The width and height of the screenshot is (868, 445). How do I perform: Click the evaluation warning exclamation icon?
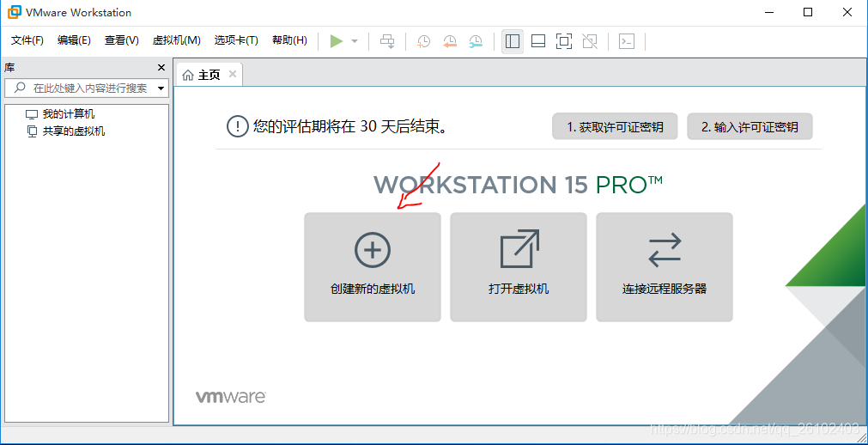[x=238, y=126]
